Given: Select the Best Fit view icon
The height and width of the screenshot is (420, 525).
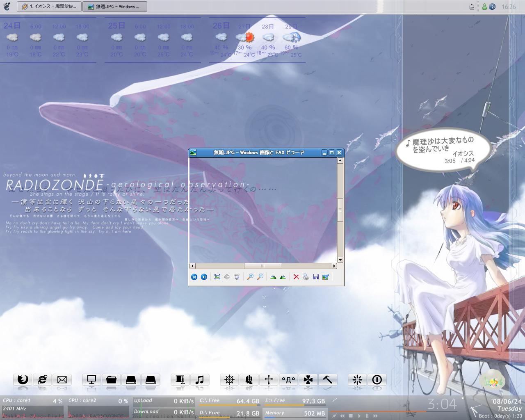Looking at the screenshot, I should 217,277.
